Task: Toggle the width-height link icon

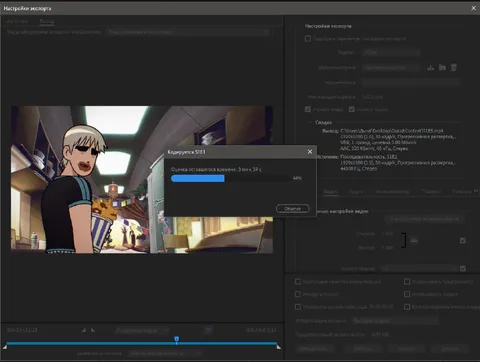Action: (x=414, y=240)
